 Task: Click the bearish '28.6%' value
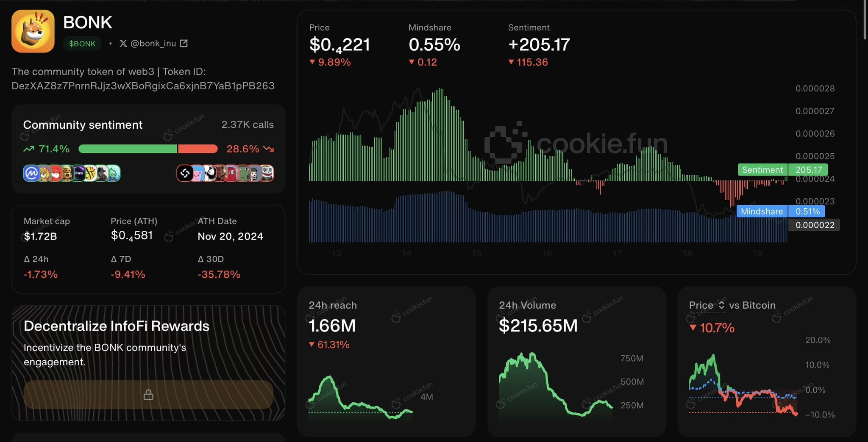[x=242, y=149]
